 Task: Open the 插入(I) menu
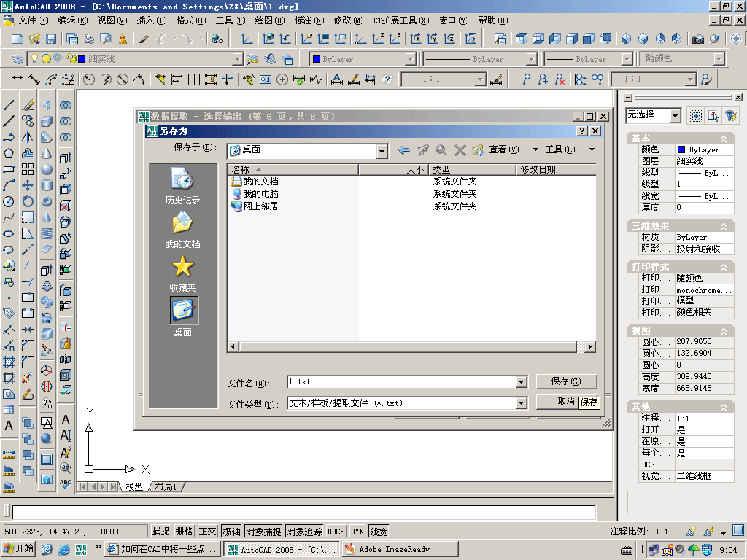tap(152, 20)
